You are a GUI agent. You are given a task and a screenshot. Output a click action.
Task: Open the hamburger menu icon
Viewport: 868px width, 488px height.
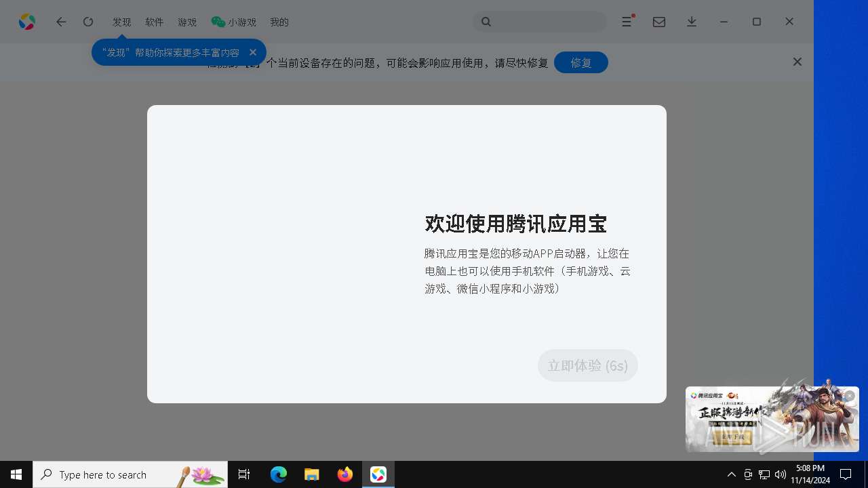pos(627,22)
